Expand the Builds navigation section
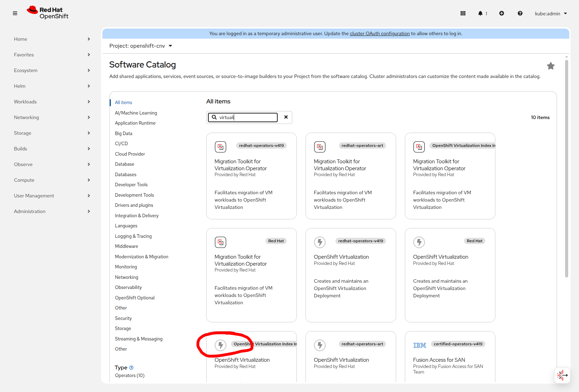 (x=52, y=149)
